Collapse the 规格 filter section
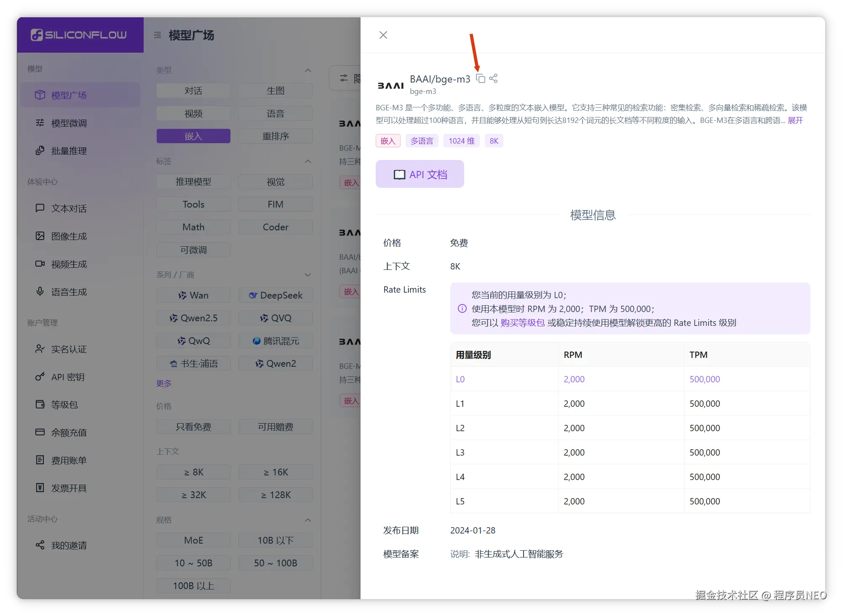Image resolution: width=842 pixels, height=616 pixels. (x=308, y=520)
